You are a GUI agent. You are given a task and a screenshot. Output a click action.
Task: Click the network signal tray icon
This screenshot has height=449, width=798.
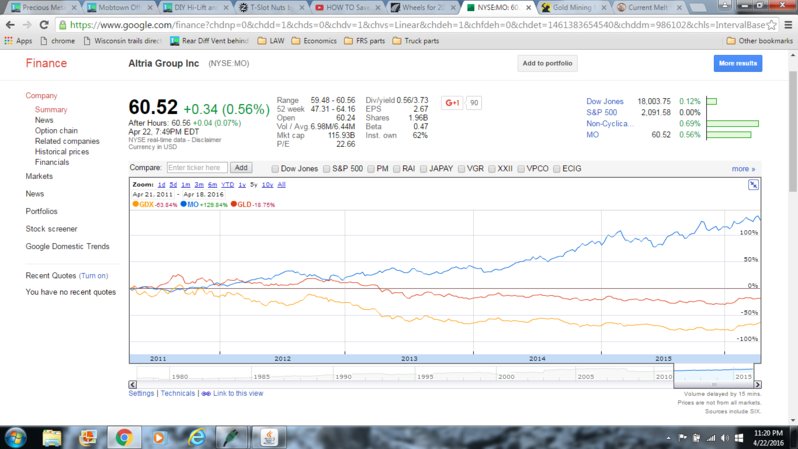[711, 438]
